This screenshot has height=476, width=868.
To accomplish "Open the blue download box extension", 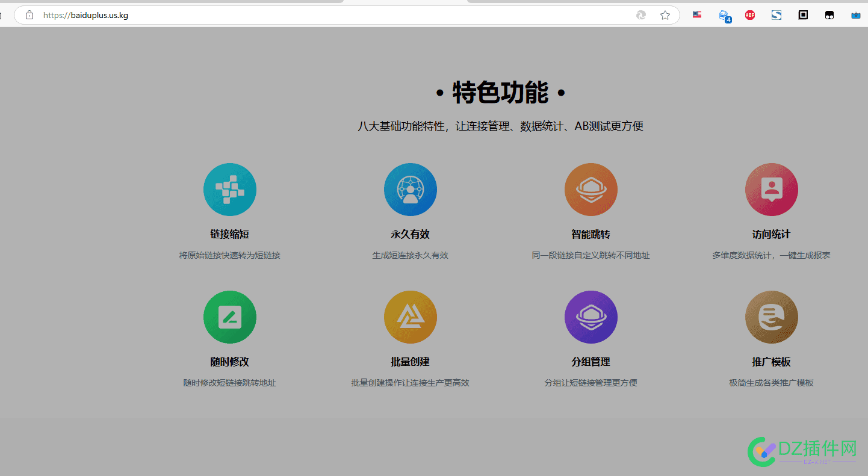I will pos(856,15).
